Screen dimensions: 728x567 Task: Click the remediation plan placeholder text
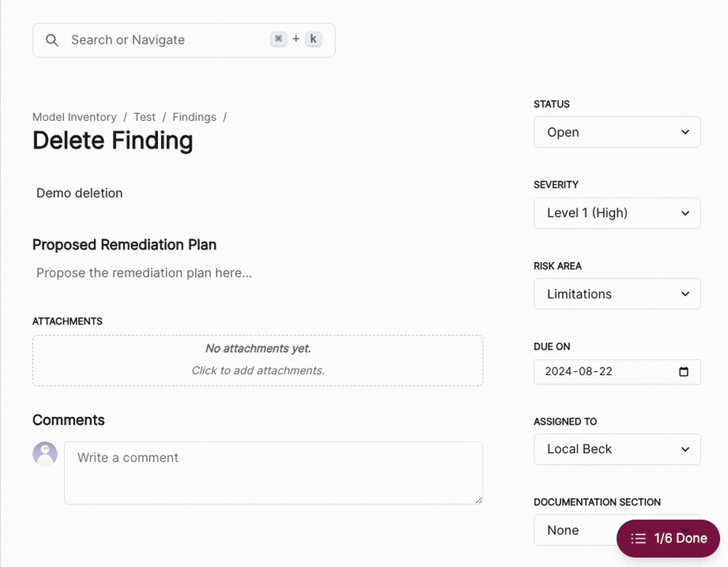tap(143, 273)
